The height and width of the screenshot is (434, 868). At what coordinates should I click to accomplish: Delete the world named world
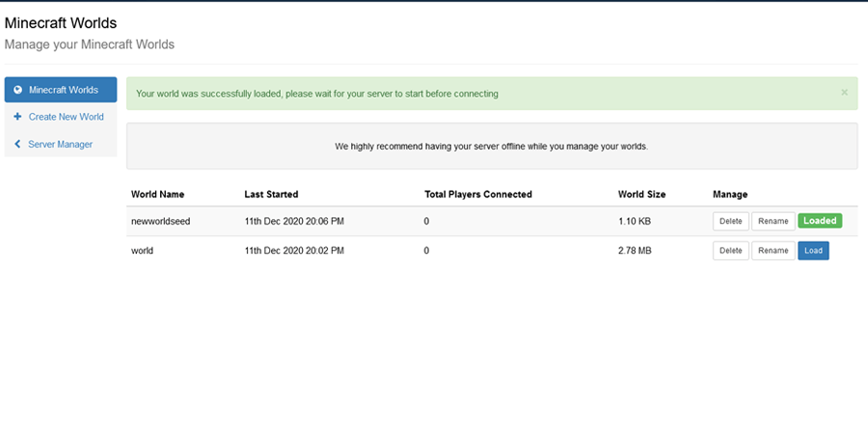click(x=731, y=250)
